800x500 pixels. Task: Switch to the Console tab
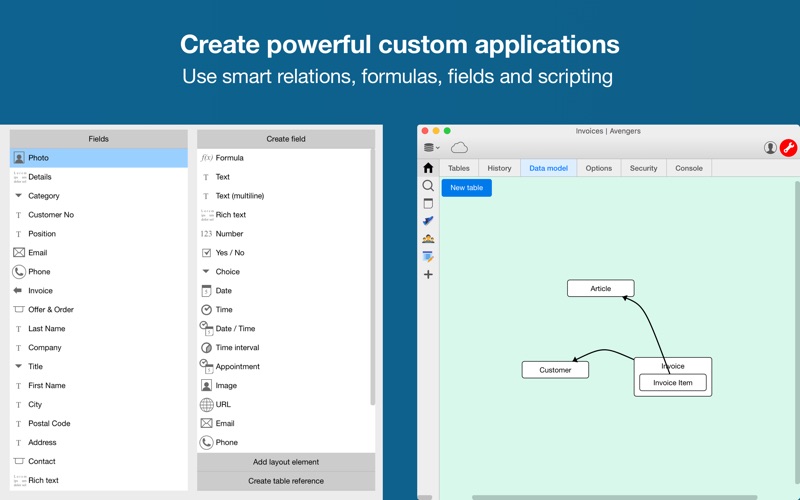click(689, 168)
